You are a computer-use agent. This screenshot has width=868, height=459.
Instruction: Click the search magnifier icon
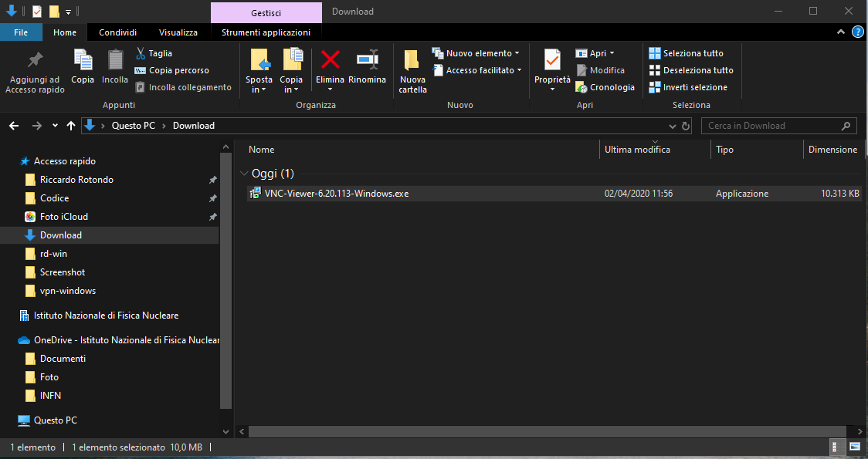846,126
